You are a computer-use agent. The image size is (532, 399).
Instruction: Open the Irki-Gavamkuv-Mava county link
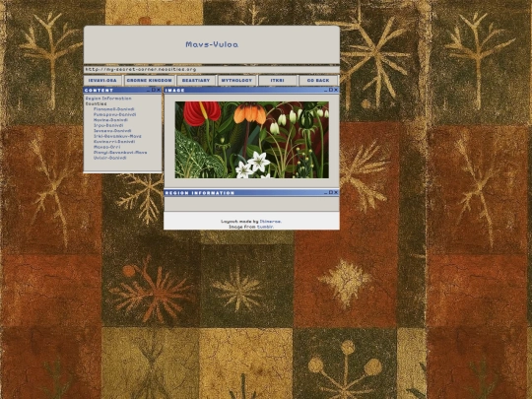117,136
